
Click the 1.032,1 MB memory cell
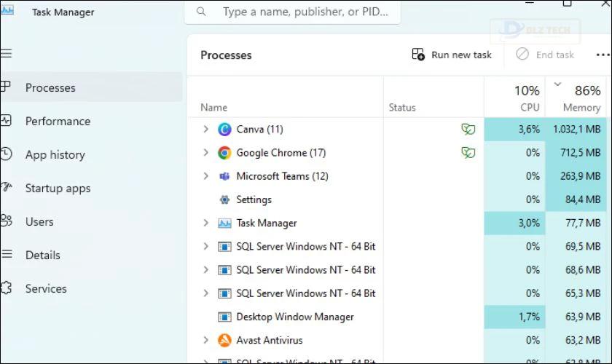pyautogui.click(x=576, y=129)
